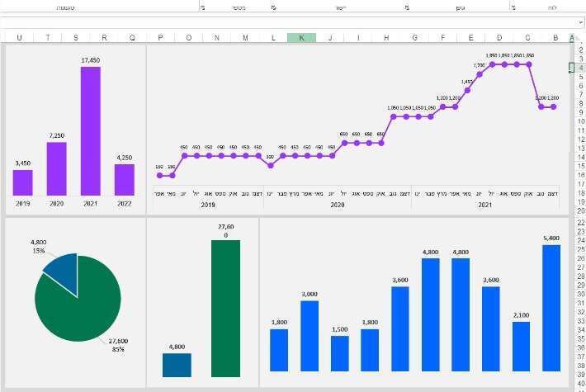Select the column B header
586x392 pixels.
pos(555,37)
